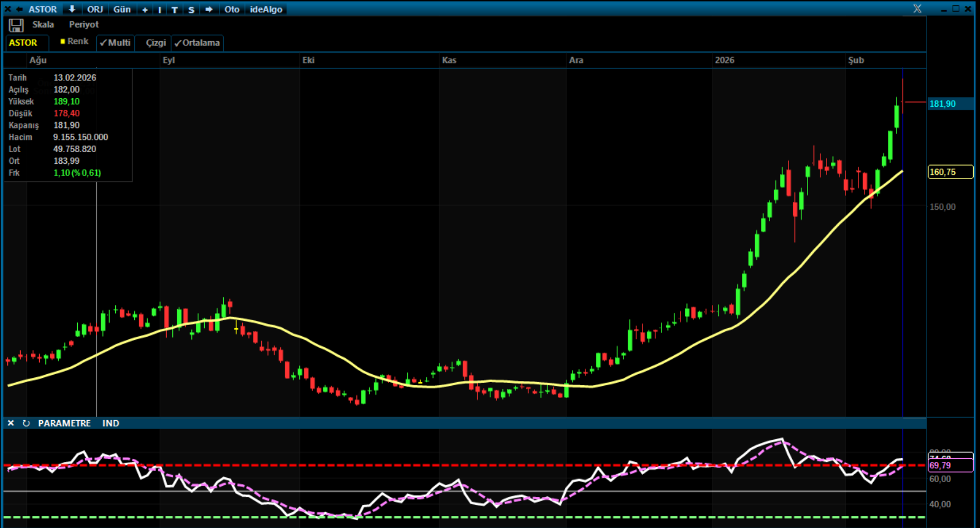Click the floppy disk save icon

16,25
